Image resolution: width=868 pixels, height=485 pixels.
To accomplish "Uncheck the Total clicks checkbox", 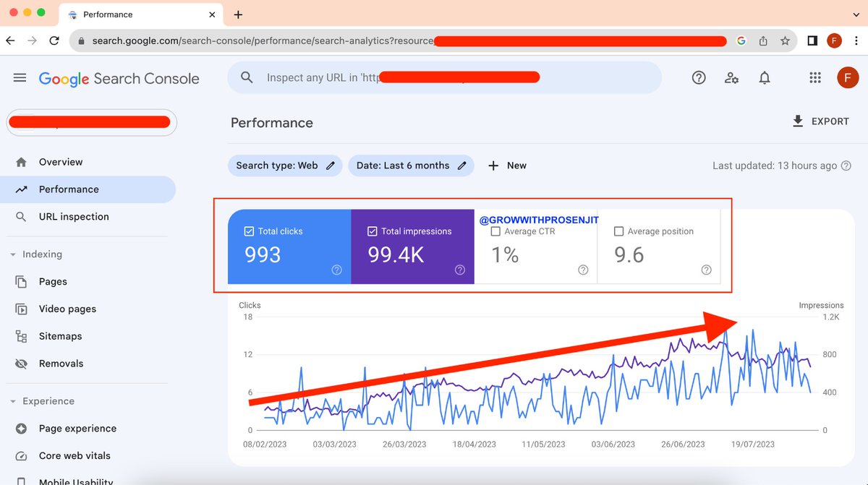I will point(249,231).
